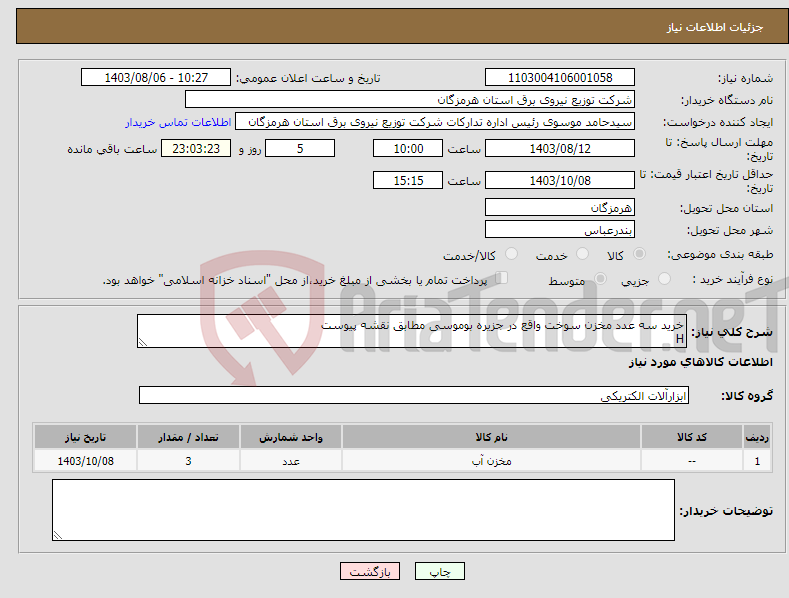Click the price validity date 1403/10/08 field
Screen dimensions: 789x598
[x=560, y=180]
